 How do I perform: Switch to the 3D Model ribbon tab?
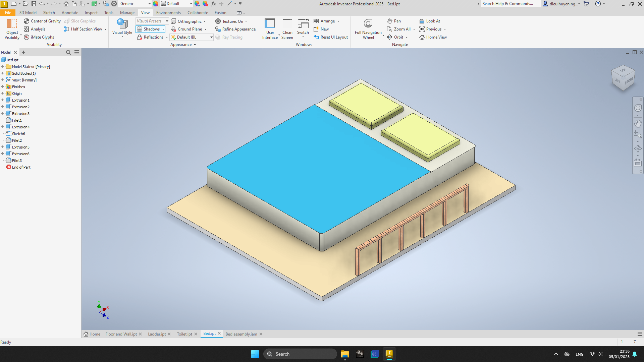coord(28,13)
